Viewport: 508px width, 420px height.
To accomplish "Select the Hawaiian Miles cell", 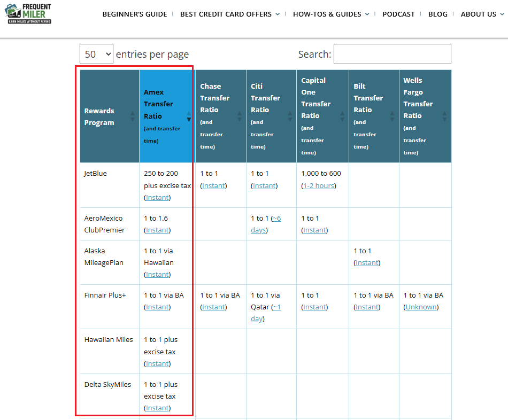I will 110,352.
